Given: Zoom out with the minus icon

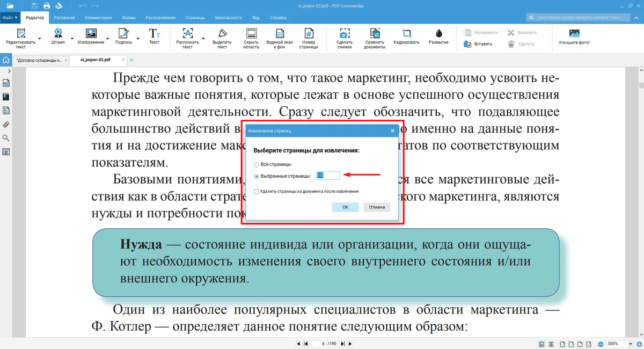Looking at the screenshot, I should pos(600,344).
